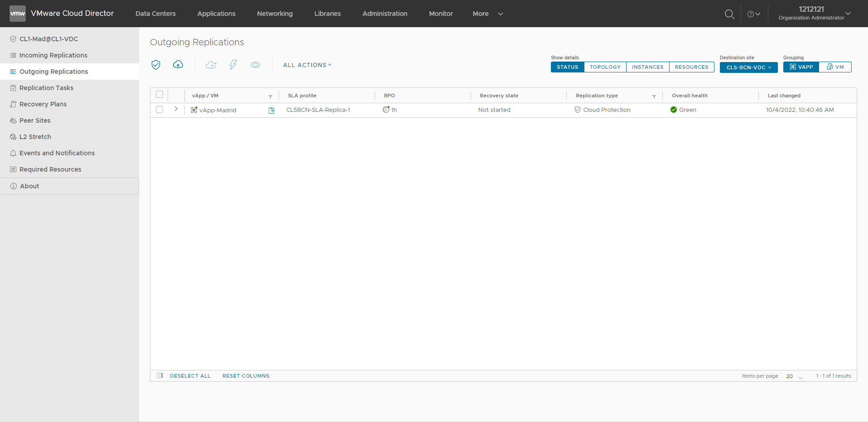Sort by Recovery state column header

tap(499, 96)
